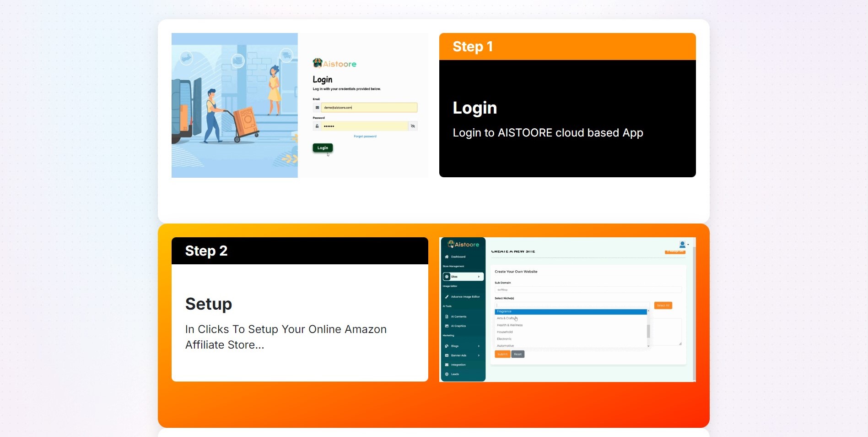Click the 'AI Tools' sidebar section label
Viewport: 868px width, 437px height.
pos(447,306)
